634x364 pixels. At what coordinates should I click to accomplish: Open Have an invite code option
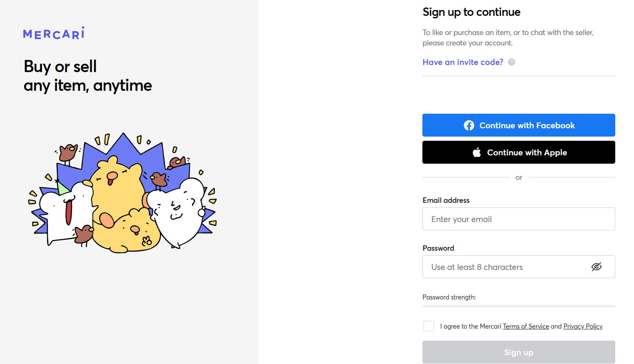(462, 62)
